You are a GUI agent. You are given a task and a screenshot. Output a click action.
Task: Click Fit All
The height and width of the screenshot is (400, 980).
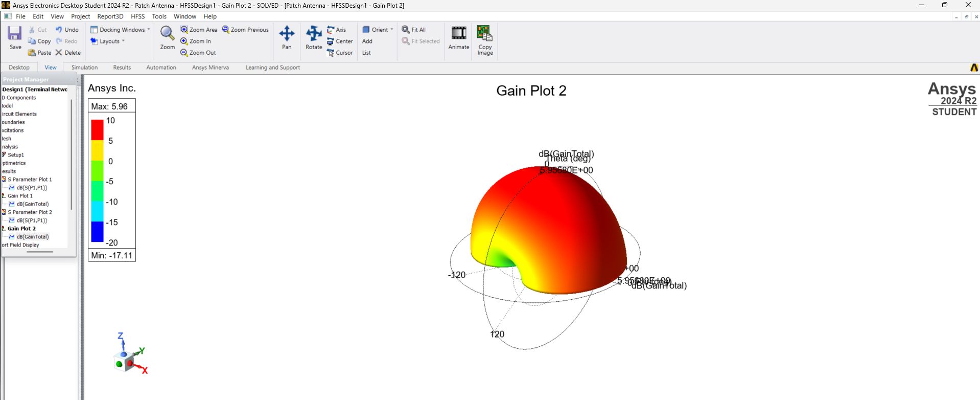(414, 30)
